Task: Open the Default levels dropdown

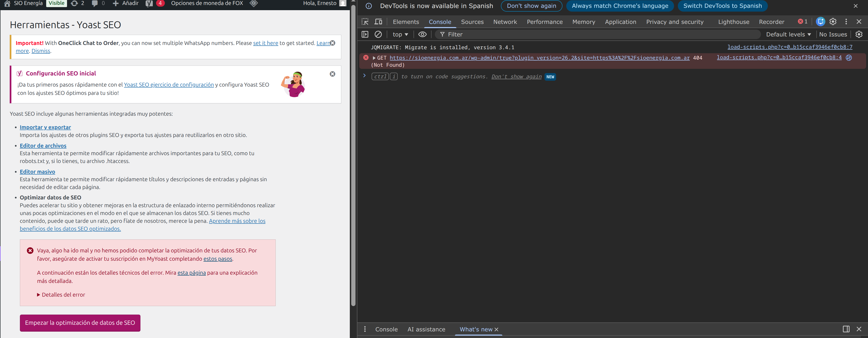Action: (x=788, y=34)
